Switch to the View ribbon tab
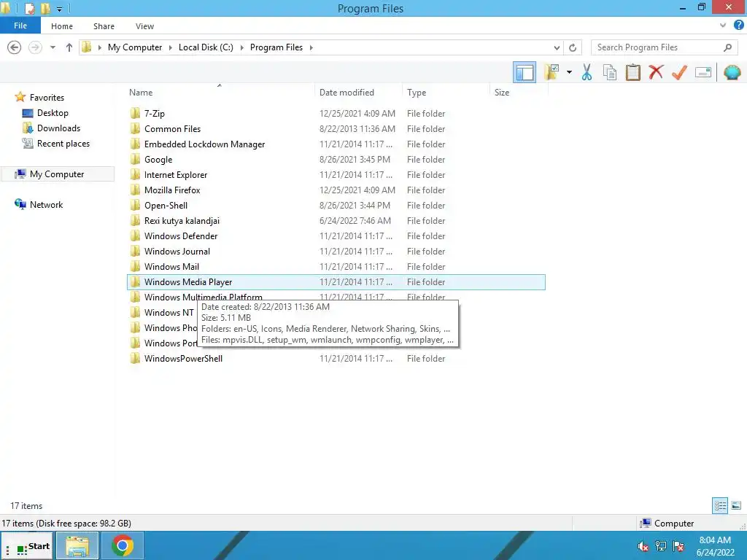The image size is (747, 560). pos(144,26)
